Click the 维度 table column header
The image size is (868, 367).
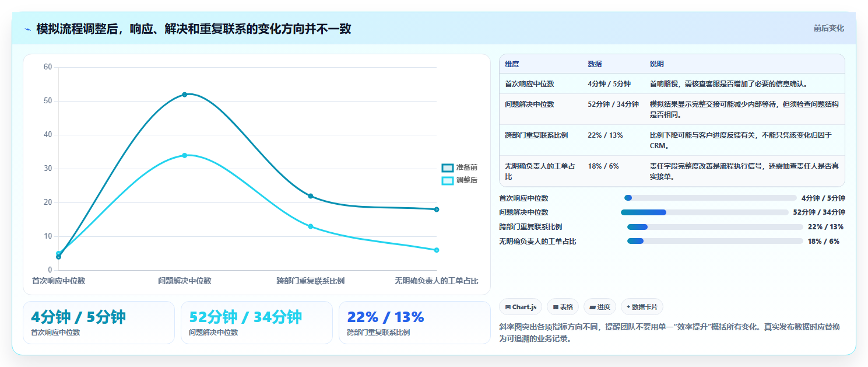tap(512, 64)
